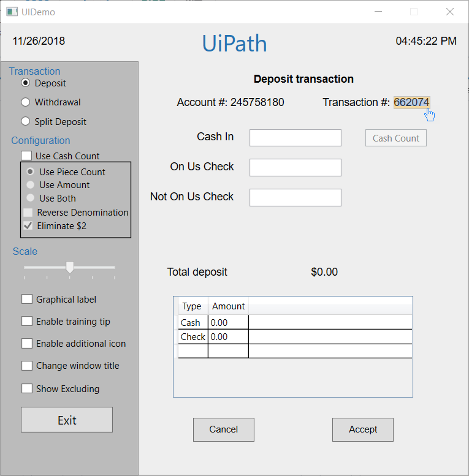Select Use Both radio option
This screenshot has width=469, height=476.
(x=30, y=198)
